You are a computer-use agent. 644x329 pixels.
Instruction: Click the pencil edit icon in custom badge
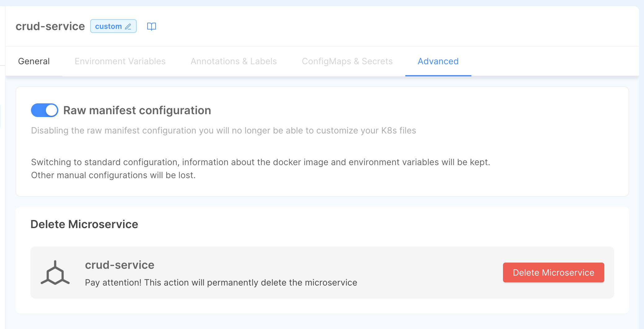coord(128,27)
